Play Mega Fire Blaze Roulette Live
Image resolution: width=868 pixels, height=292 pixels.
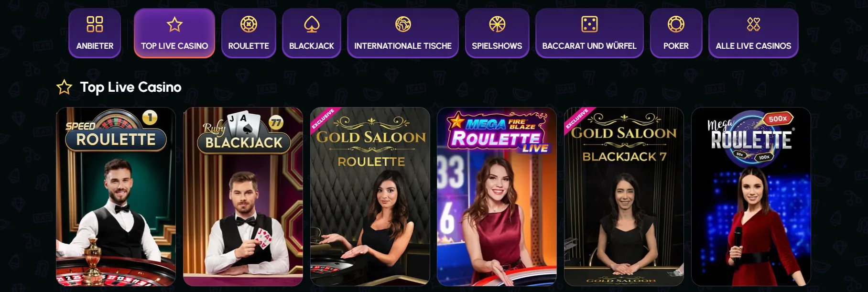497,196
